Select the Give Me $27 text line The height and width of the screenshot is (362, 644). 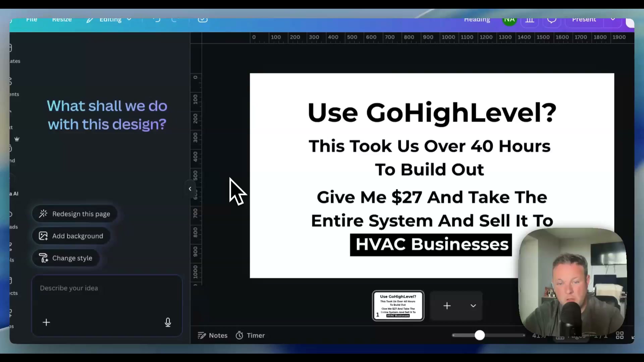432,197
